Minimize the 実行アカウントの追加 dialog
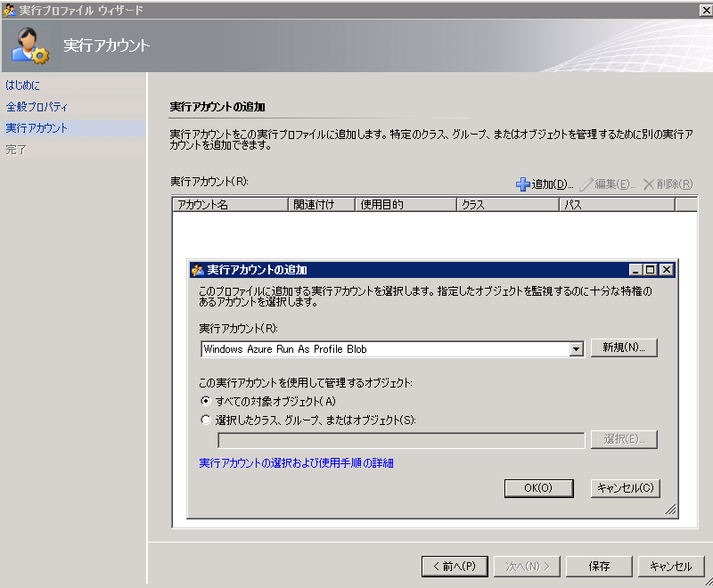 [x=635, y=270]
